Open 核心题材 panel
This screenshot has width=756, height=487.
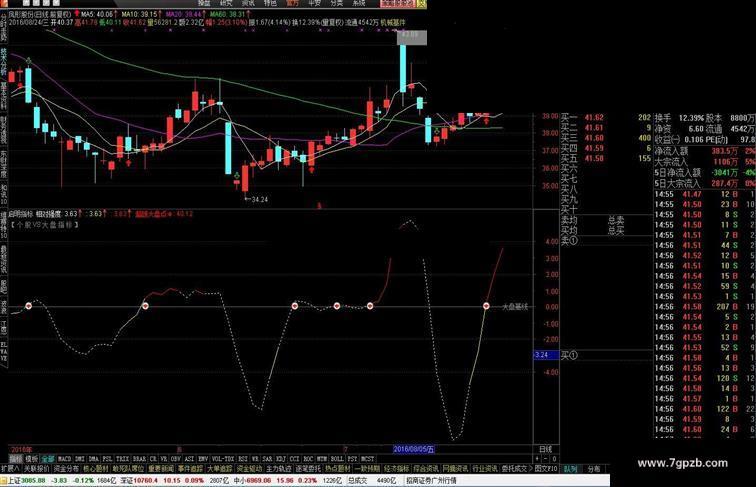click(x=96, y=468)
